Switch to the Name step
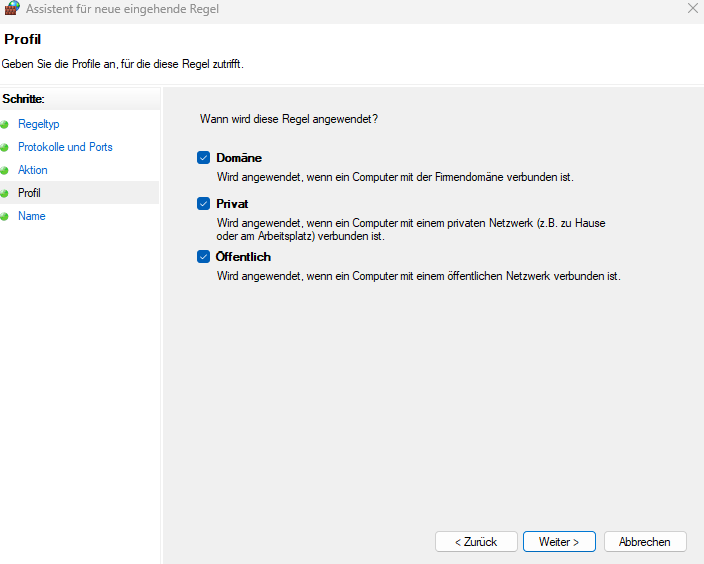 click(x=31, y=216)
